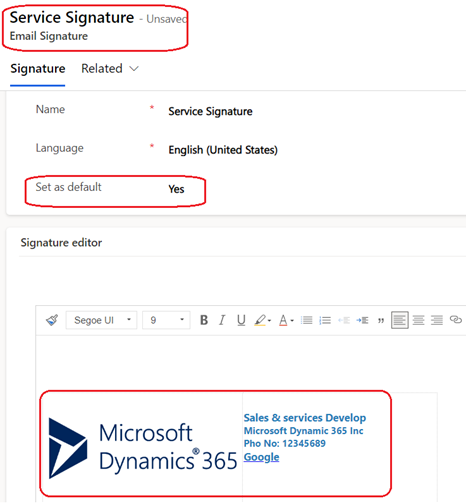
Task: Insert a hyperlink with the link icon
Action: coord(456,320)
